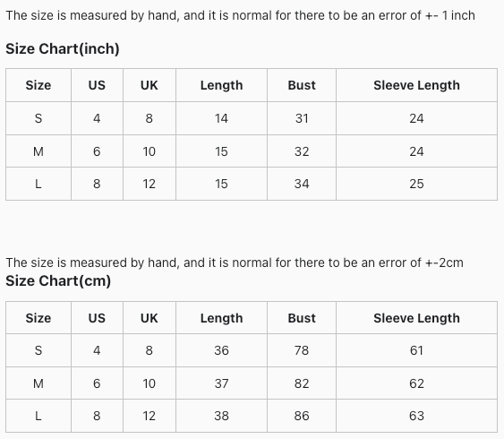Select the Sleeve Length header in inch table
504x439 pixels.
point(416,85)
